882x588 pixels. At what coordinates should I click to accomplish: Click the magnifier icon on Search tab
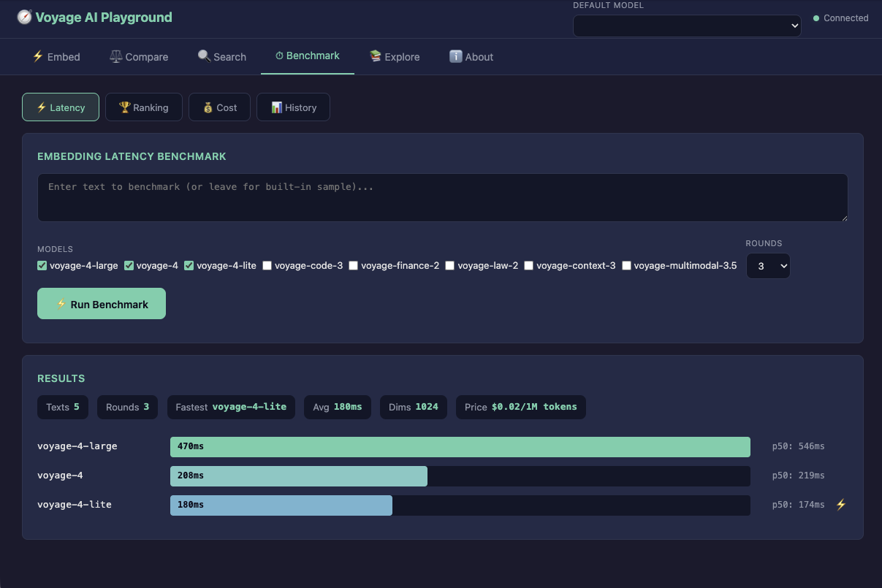[204, 56]
